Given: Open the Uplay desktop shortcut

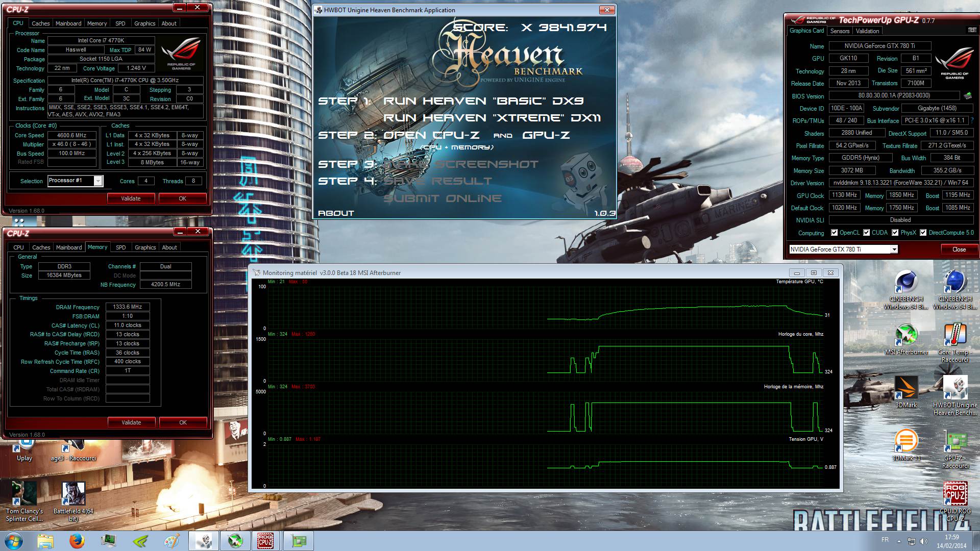Looking at the screenshot, I should pyautogui.click(x=24, y=450).
